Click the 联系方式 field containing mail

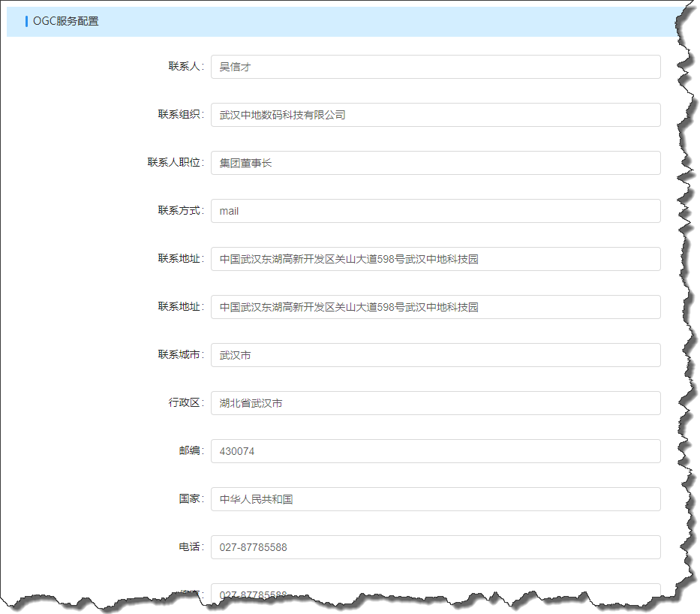(x=435, y=211)
